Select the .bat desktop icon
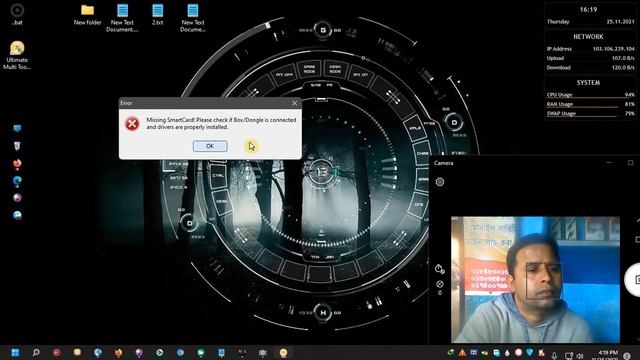This screenshot has height=360, width=640. click(17, 14)
